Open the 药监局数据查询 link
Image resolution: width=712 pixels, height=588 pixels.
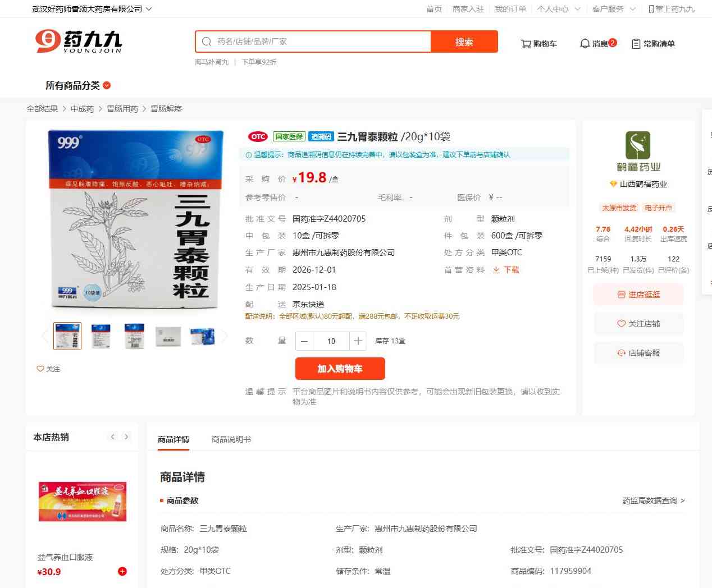[653, 500]
